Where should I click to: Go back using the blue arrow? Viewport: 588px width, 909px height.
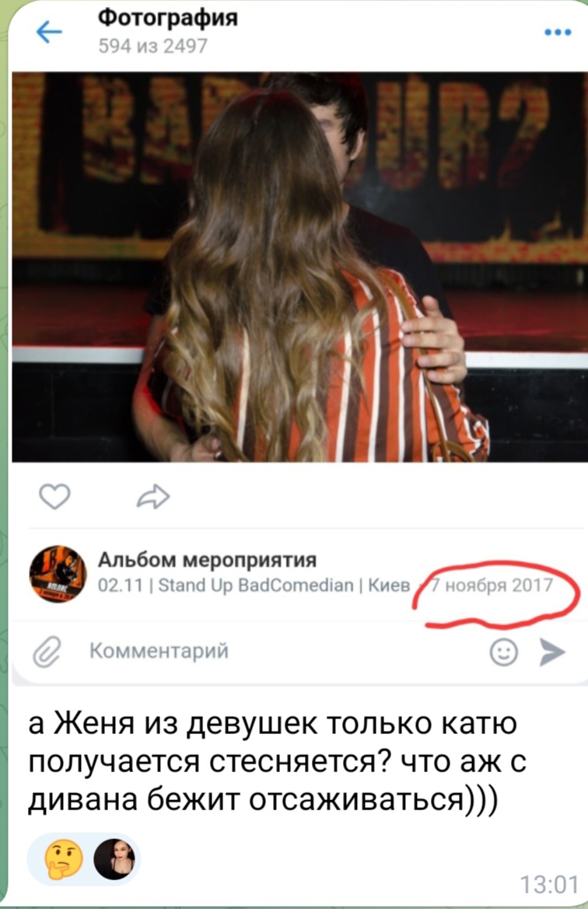click(49, 32)
